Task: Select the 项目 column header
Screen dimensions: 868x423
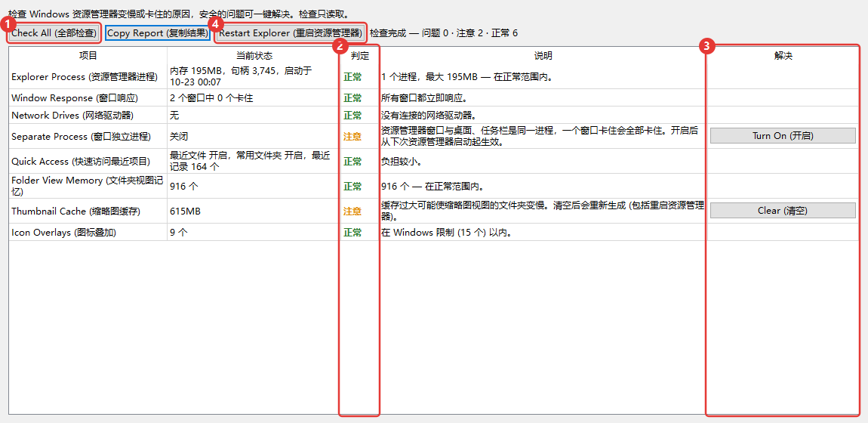Action: coord(88,56)
